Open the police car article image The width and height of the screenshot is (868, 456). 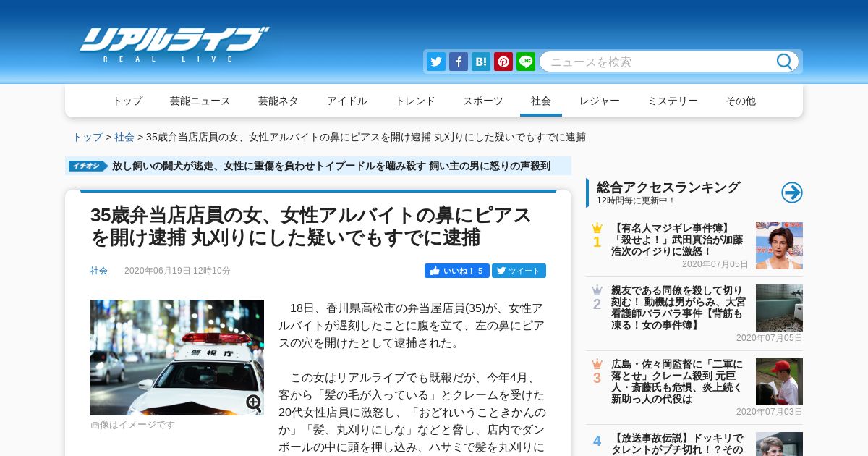click(177, 358)
